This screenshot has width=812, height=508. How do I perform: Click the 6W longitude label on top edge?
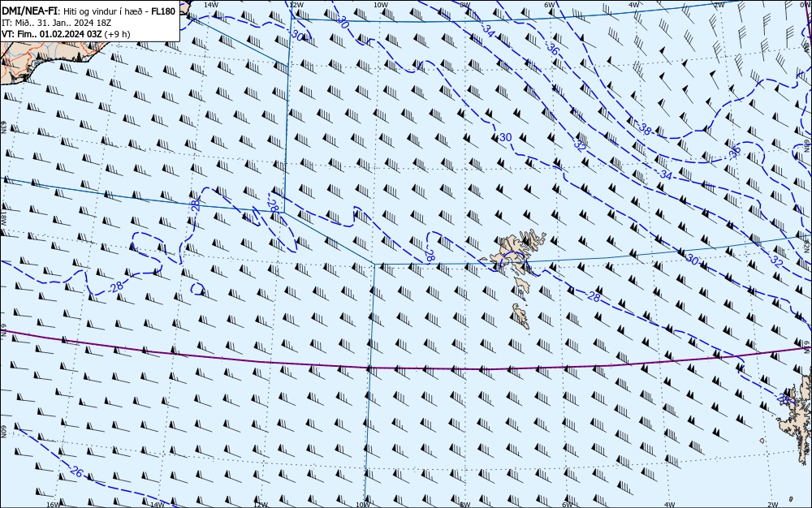point(550,4)
